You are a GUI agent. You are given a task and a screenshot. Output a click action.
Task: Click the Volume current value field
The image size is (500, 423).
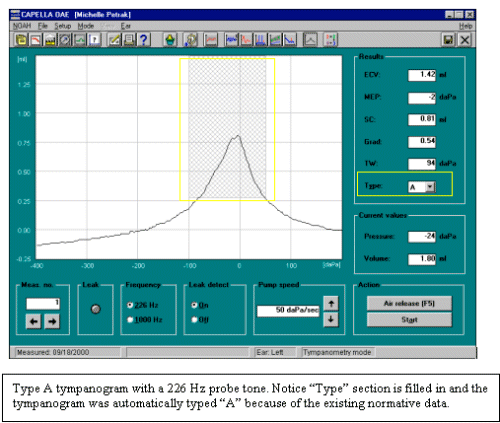(x=422, y=259)
